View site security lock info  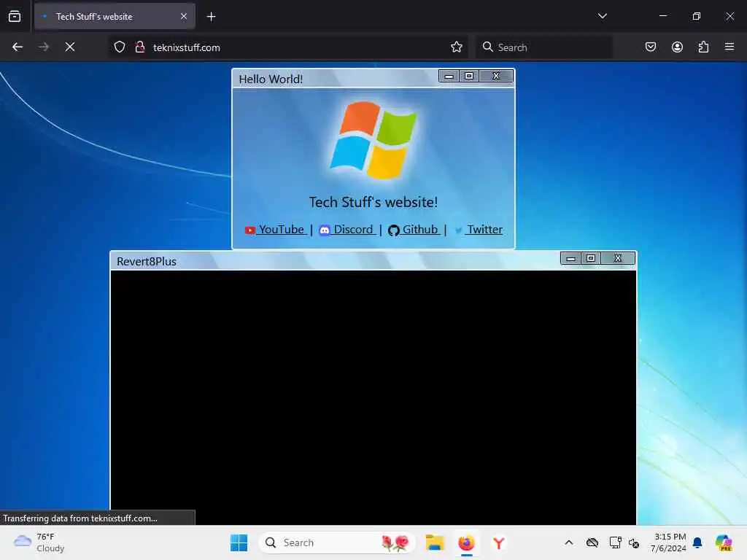pyautogui.click(x=139, y=47)
